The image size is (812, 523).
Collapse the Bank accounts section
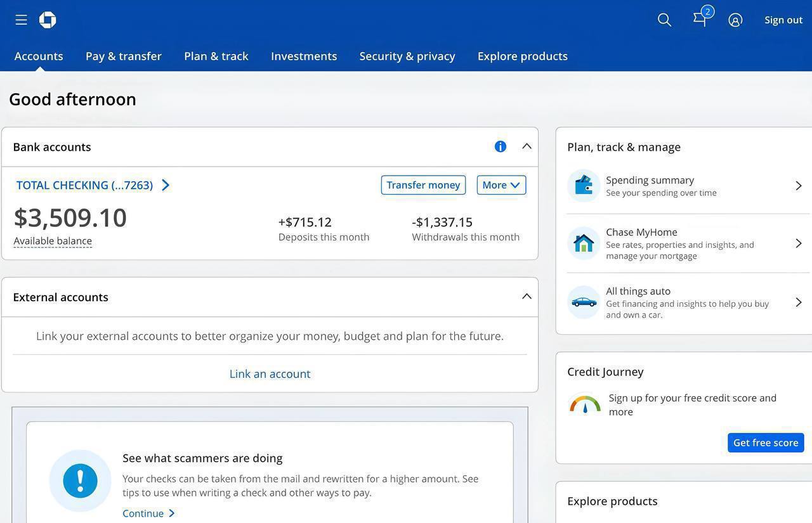point(527,146)
